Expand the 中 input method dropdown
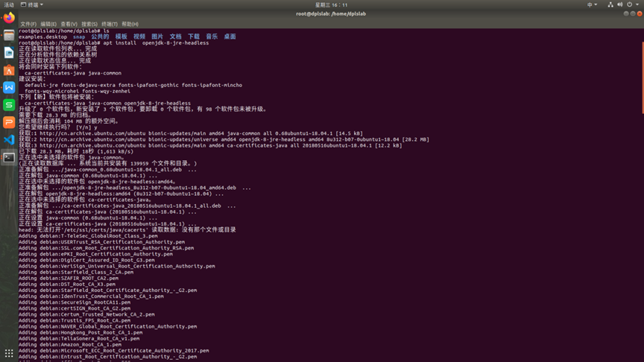 pyautogui.click(x=592, y=5)
